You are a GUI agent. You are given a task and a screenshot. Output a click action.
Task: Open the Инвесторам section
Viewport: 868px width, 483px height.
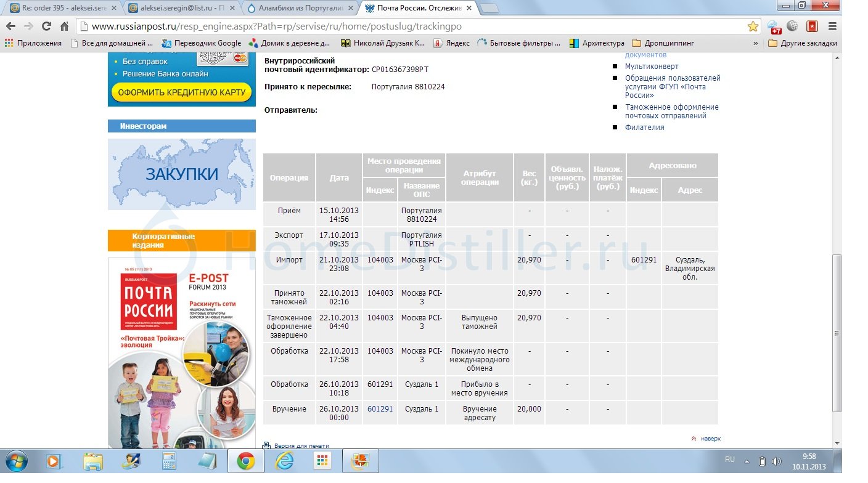182,126
